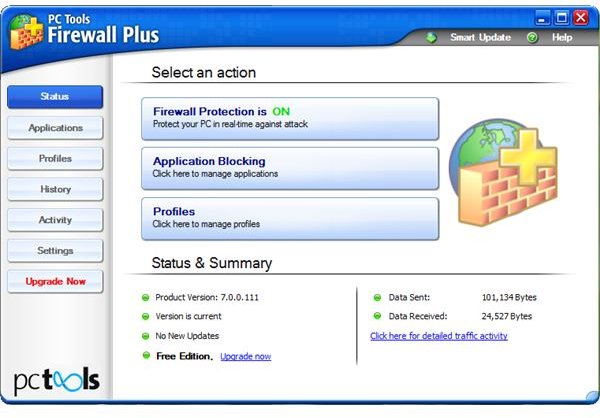This screenshot has width=600, height=418.
Task: Open the Status section
Action: pos(55,96)
